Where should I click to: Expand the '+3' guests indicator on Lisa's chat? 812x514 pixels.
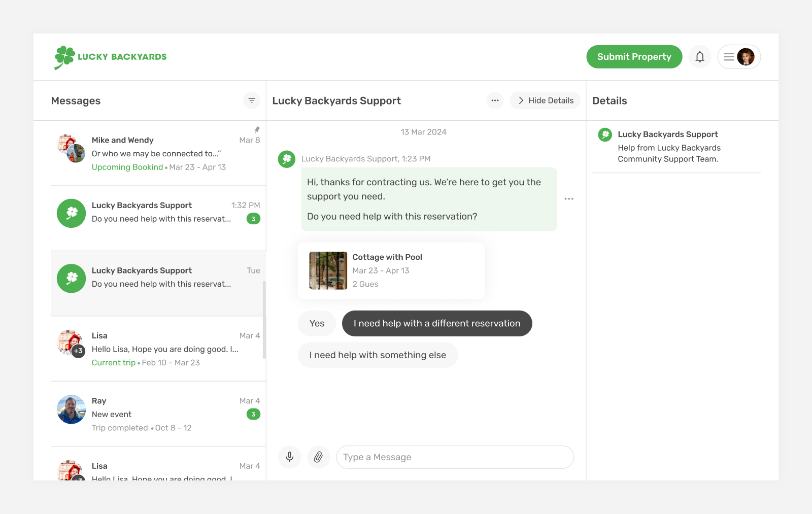(x=77, y=351)
